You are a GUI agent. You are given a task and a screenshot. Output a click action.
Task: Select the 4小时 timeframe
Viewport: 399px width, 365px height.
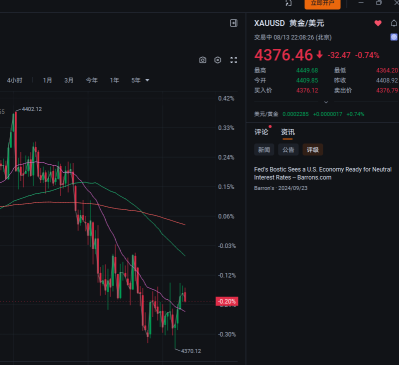(15, 80)
